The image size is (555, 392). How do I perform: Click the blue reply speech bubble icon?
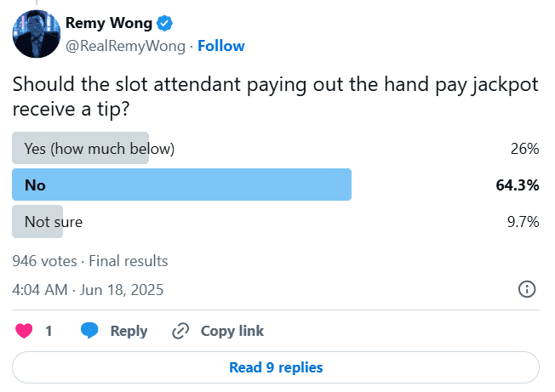90,331
